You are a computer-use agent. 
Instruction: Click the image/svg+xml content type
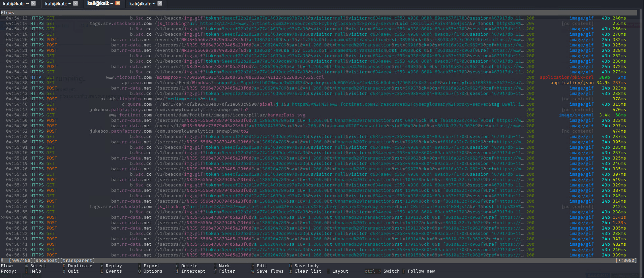[576, 115]
